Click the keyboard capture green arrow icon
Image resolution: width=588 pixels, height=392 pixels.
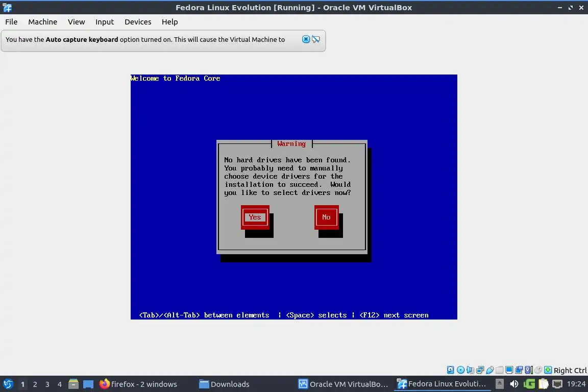coord(548,370)
